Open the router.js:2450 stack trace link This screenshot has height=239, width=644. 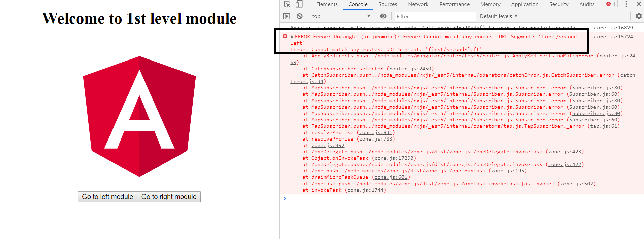pos(410,69)
